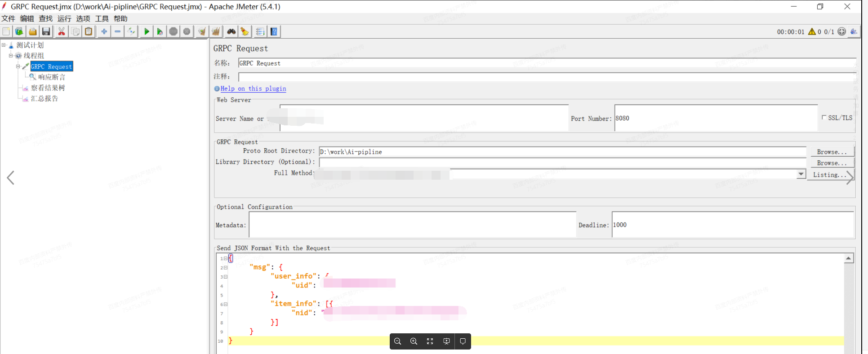Collapse the 线程组 tree node
Screen dimensions: 868x354
point(11,56)
